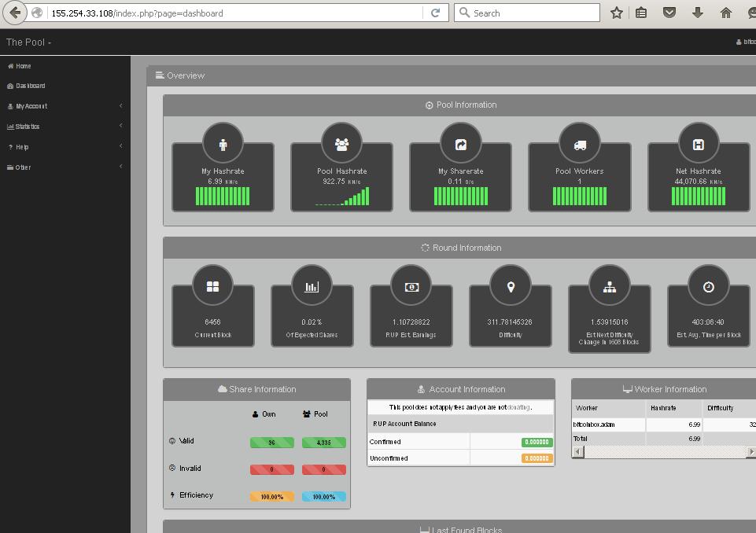Open The Pool dropdown in navbar

click(x=28, y=42)
